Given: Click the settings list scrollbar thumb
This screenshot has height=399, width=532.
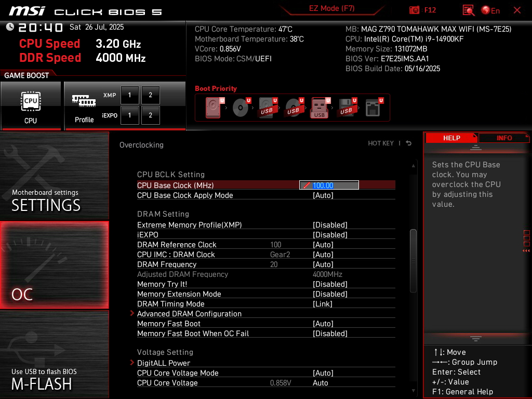Looking at the screenshot, I should (x=413, y=261).
